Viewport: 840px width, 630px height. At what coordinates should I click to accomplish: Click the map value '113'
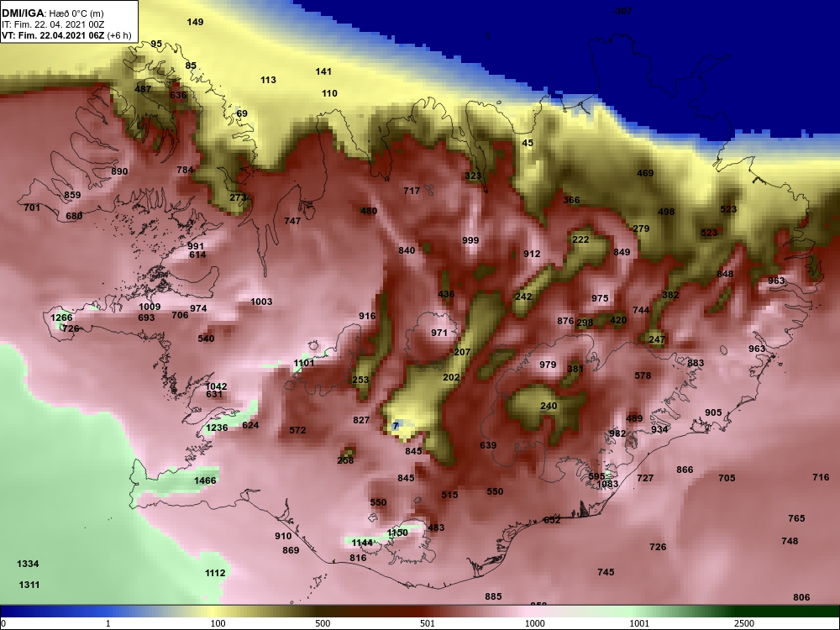(x=269, y=81)
